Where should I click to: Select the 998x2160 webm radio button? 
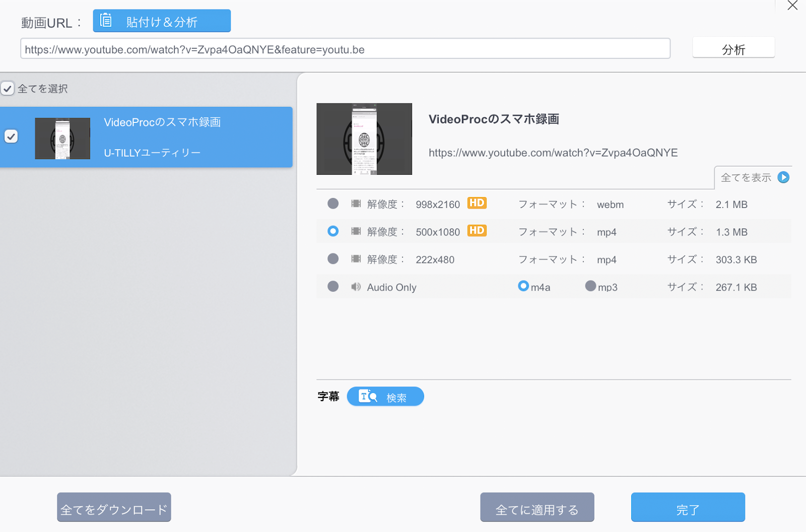[x=333, y=204]
